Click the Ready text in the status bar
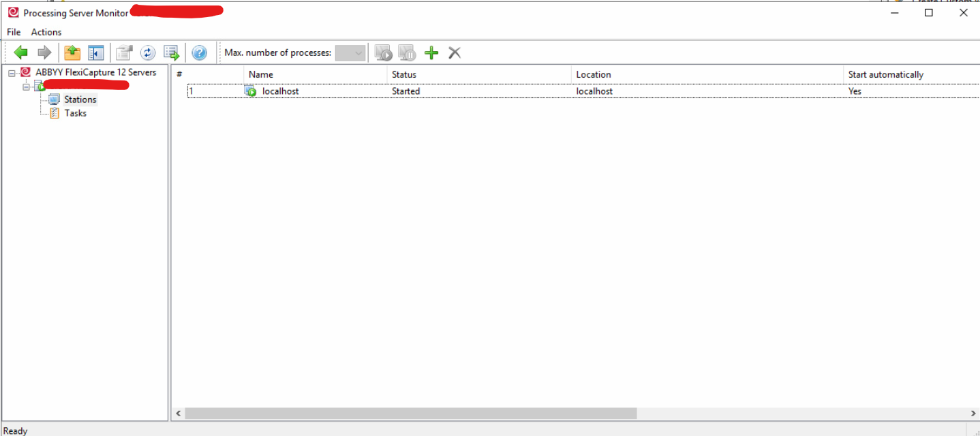This screenshot has height=436, width=980. point(16,431)
